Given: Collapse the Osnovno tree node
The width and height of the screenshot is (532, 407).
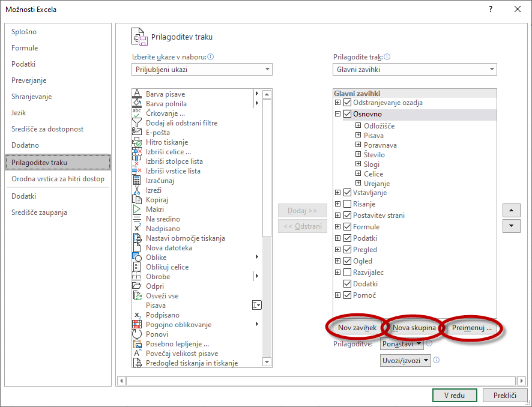Looking at the screenshot, I should click(337, 114).
